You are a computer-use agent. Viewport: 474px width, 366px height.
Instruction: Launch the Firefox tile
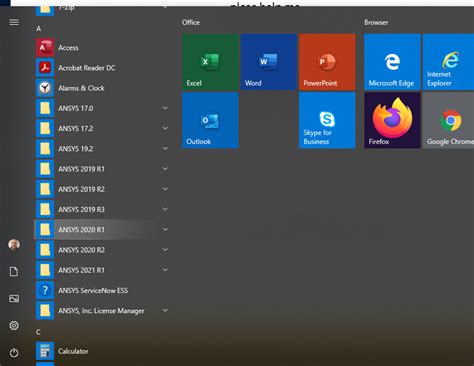[x=392, y=120]
